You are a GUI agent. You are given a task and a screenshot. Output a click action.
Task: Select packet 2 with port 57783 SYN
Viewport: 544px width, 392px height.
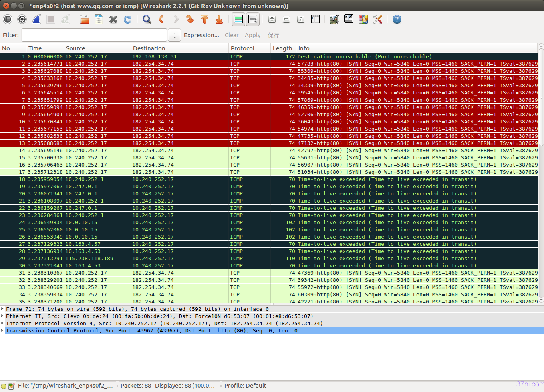point(269,64)
